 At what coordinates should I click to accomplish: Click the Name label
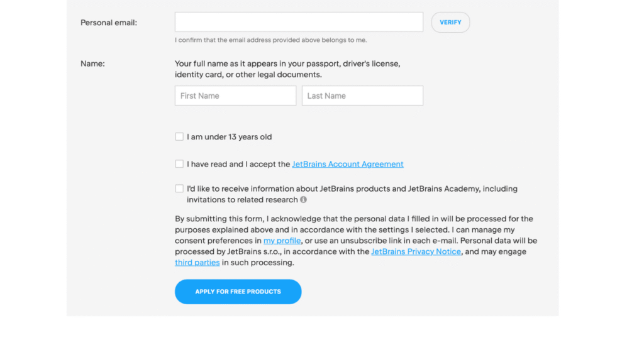tap(92, 63)
